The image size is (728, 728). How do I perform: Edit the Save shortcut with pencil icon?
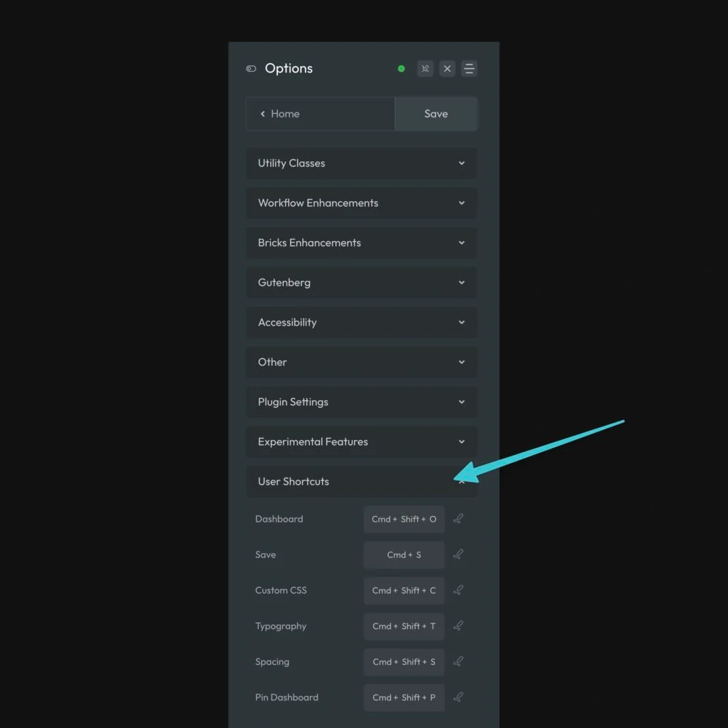[x=459, y=555]
